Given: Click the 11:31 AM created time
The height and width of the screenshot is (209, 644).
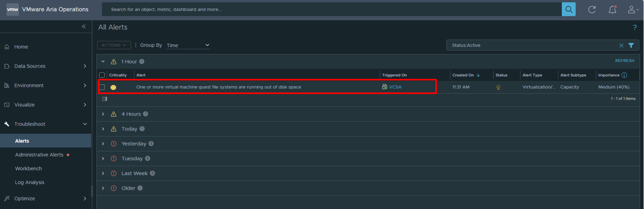Looking at the screenshot, I should click(x=461, y=87).
